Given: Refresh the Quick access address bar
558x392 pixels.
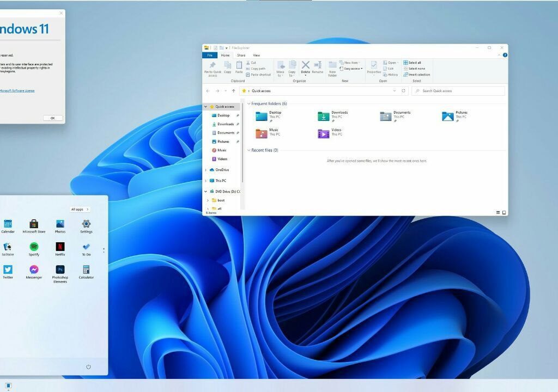Looking at the screenshot, I should (404, 91).
